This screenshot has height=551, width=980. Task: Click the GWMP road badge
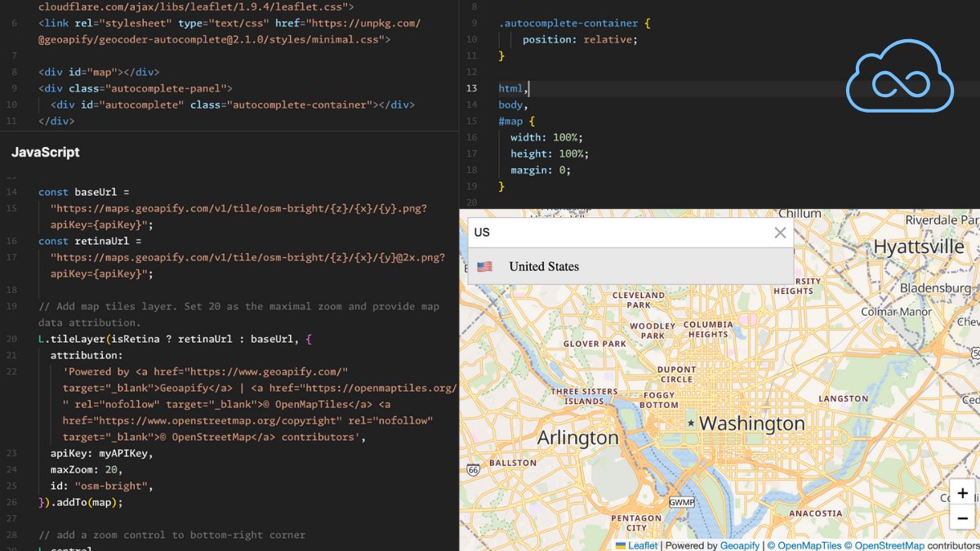tap(680, 503)
